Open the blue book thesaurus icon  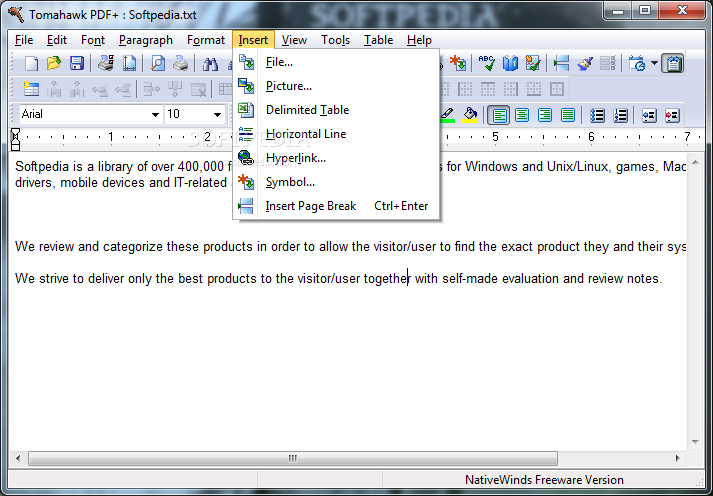(510, 63)
